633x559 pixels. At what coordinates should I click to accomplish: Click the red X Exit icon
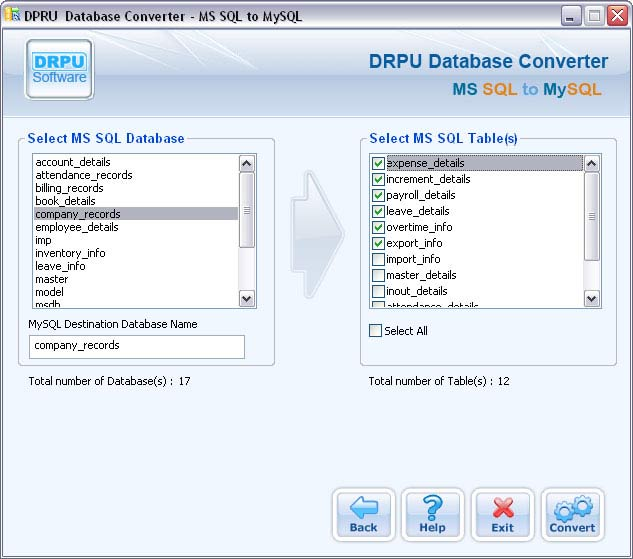pyautogui.click(x=502, y=514)
